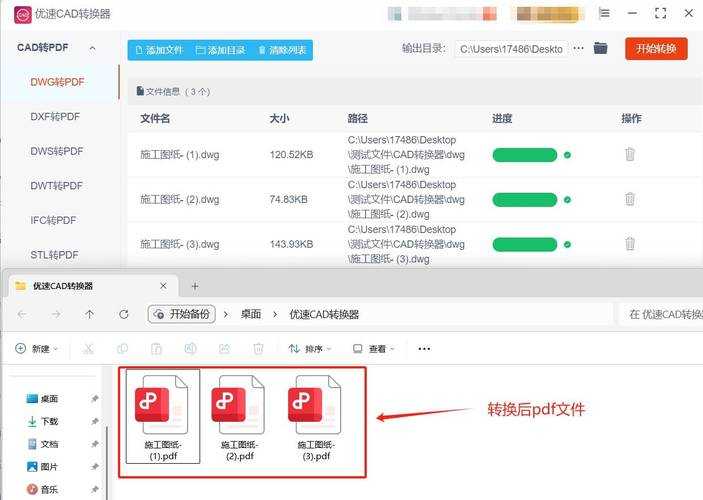
Task: Select DXF转PDF conversion mode
Action: pyautogui.click(x=55, y=117)
